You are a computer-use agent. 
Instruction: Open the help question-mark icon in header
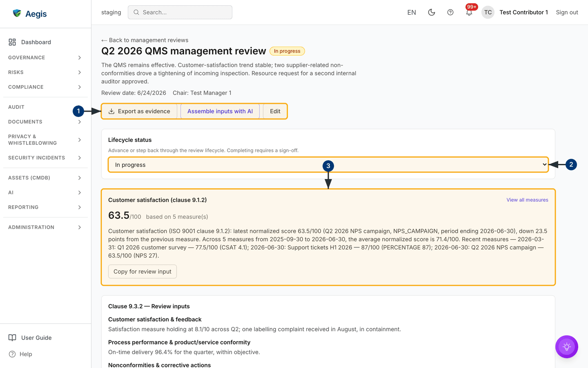coord(450,12)
